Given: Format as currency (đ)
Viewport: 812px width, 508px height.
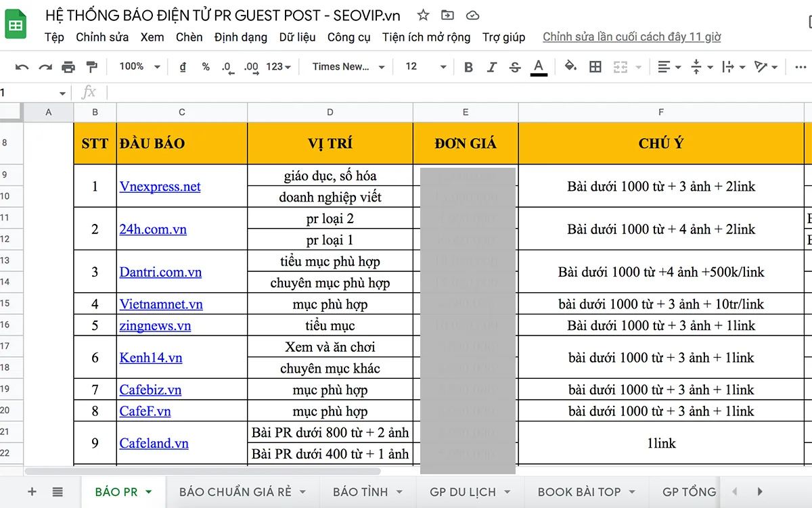Looking at the screenshot, I should point(183,67).
